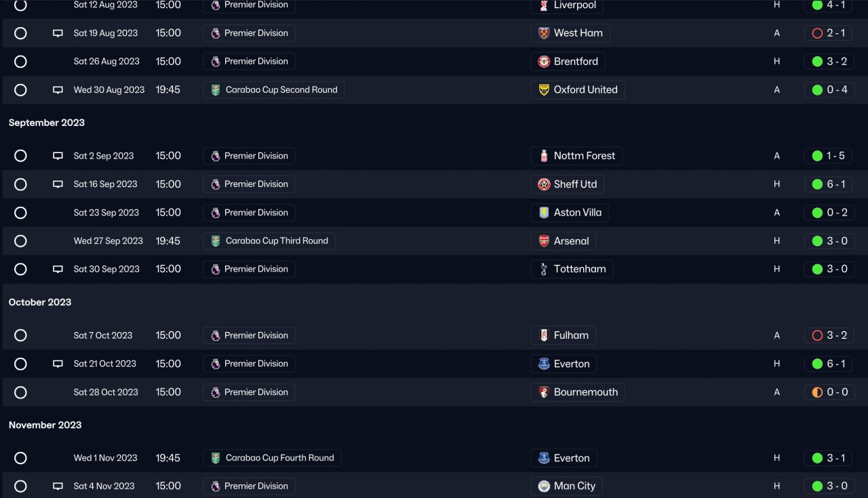
Task: Click the Tottenham club crest
Action: [x=544, y=269]
